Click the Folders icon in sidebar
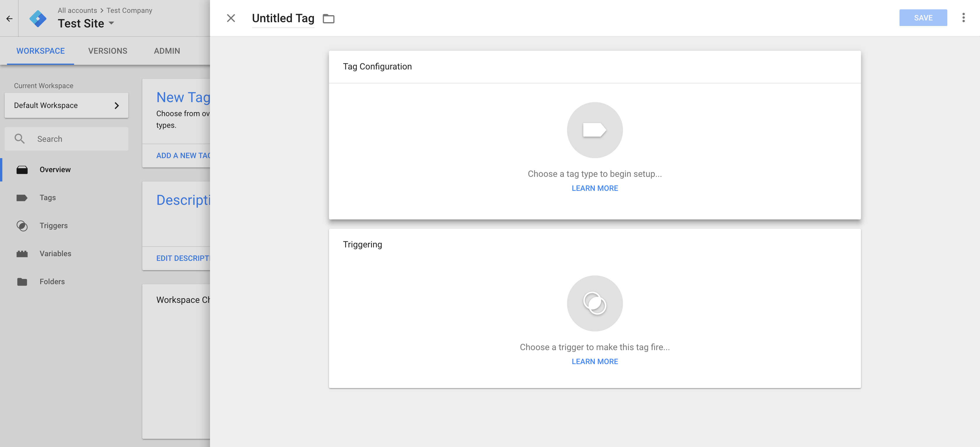980x447 pixels. coord(22,281)
